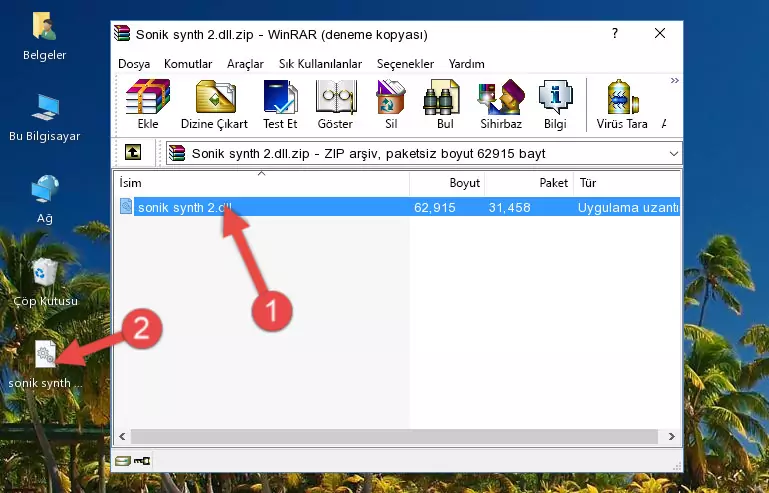Select the Belgeler desktop icon
Screen dimensions: 769x493
pos(44,36)
